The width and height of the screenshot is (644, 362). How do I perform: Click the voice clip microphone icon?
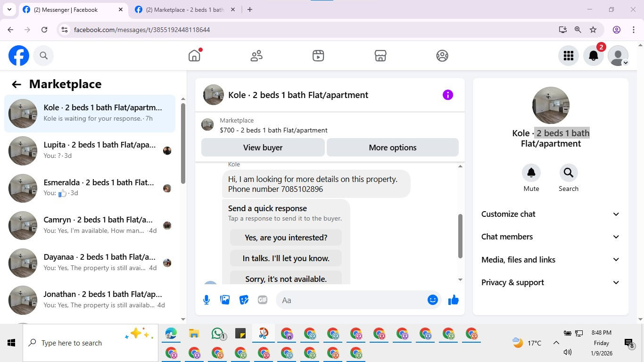pyautogui.click(x=206, y=300)
